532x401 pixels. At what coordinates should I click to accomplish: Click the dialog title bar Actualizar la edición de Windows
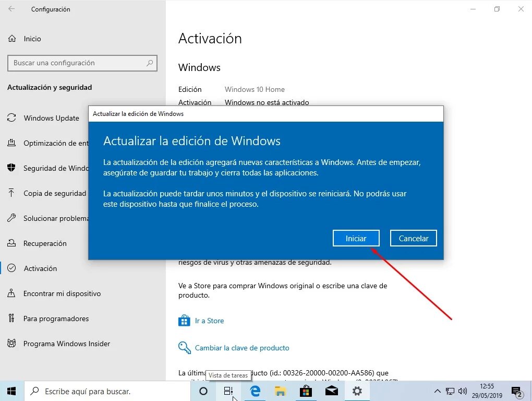click(x=265, y=114)
